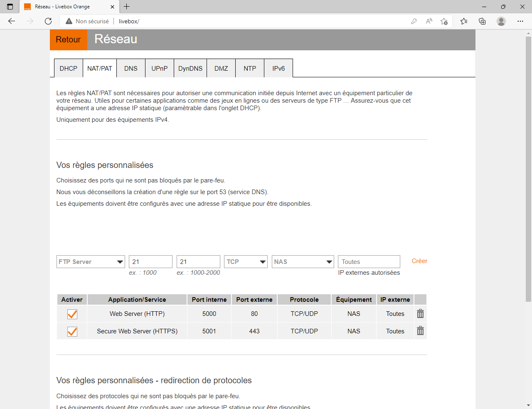Open the browser profile menu
The image size is (532, 409).
(501, 21)
